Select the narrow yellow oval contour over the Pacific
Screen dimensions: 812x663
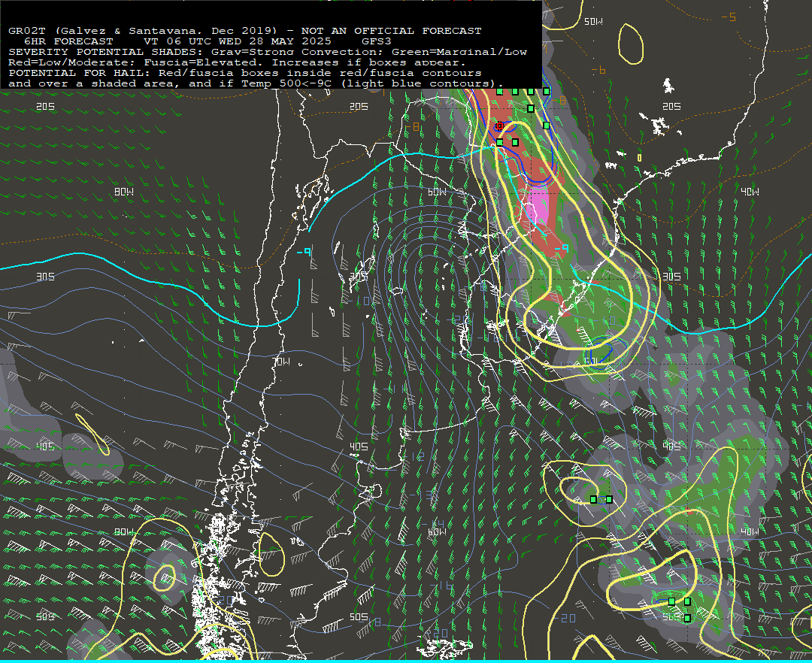(92, 434)
